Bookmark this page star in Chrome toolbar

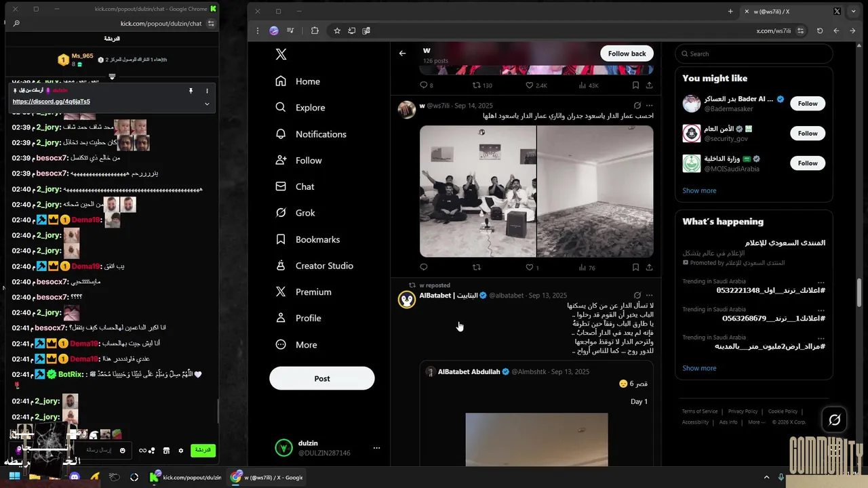click(336, 30)
